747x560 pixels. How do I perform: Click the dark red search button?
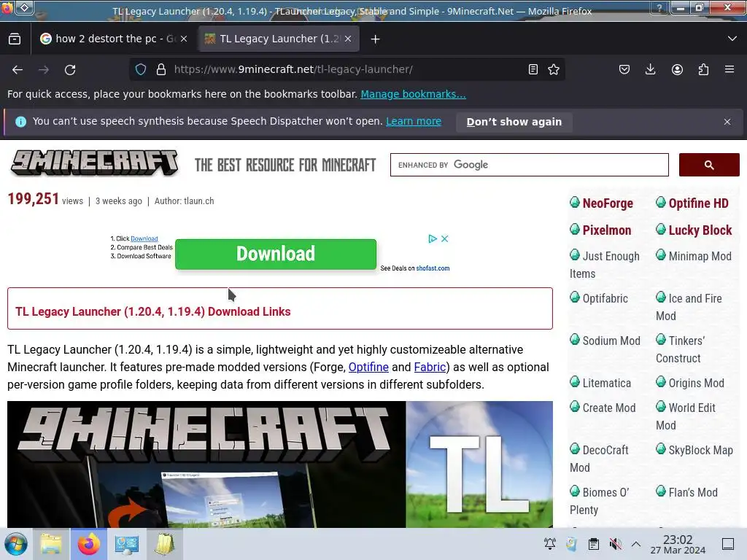(709, 165)
